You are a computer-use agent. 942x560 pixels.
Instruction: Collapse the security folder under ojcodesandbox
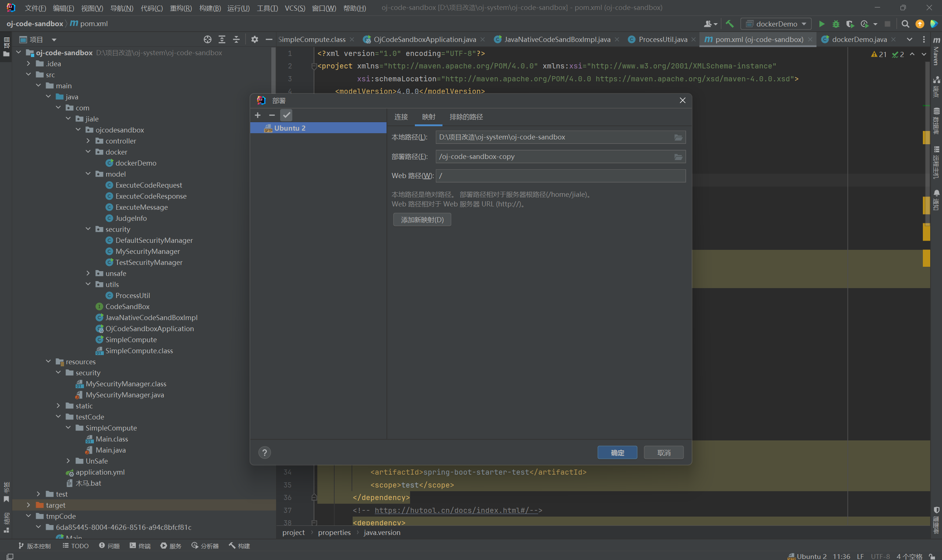[x=88, y=229]
